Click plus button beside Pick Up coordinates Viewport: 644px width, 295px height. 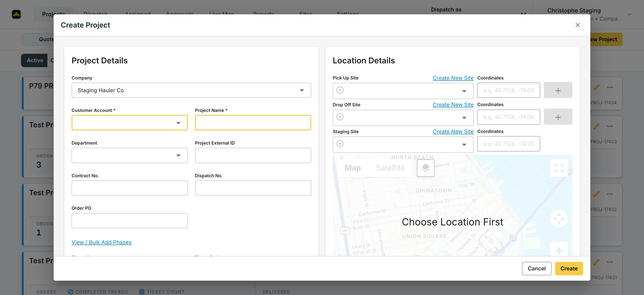pyautogui.click(x=558, y=90)
